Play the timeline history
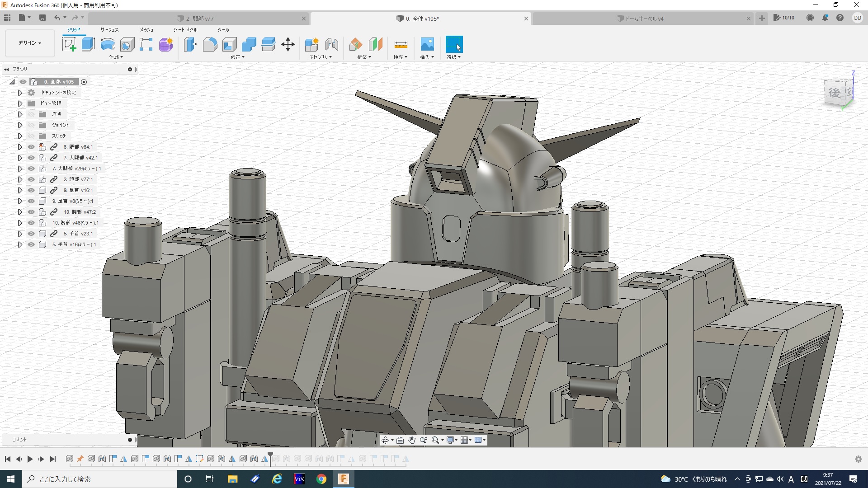This screenshot has width=868, height=488. [30, 459]
